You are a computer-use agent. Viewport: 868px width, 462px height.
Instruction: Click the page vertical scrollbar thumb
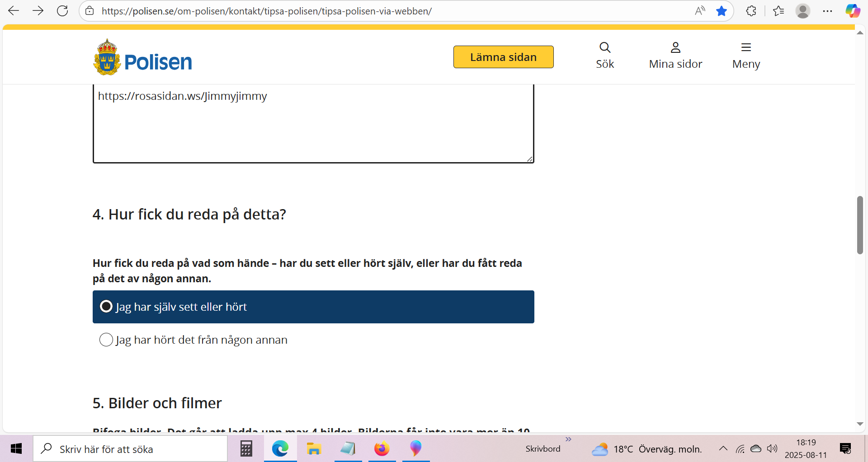pyautogui.click(x=860, y=225)
